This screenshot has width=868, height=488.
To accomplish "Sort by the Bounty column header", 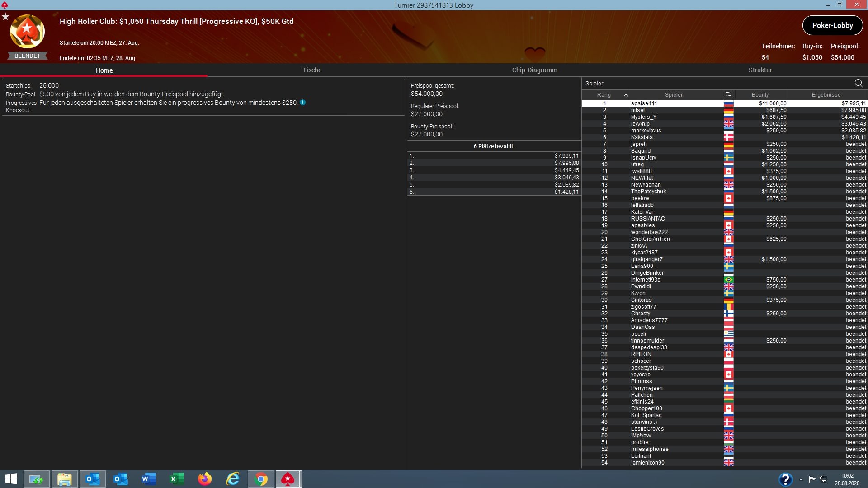I will 760,95.
